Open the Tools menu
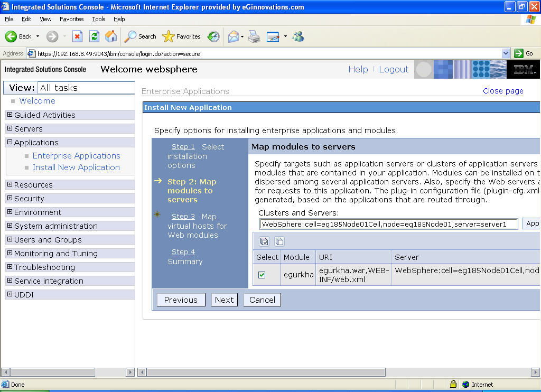 point(99,20)
